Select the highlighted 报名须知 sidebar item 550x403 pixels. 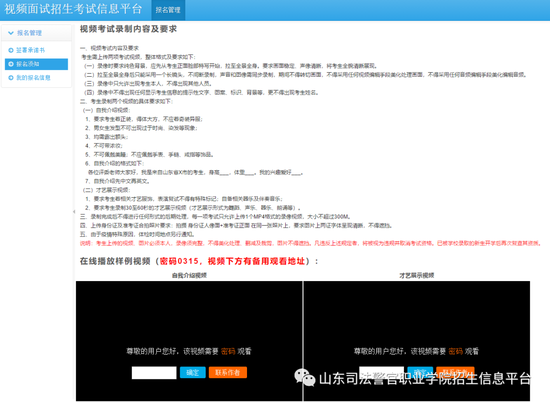[x=36, y=64]
